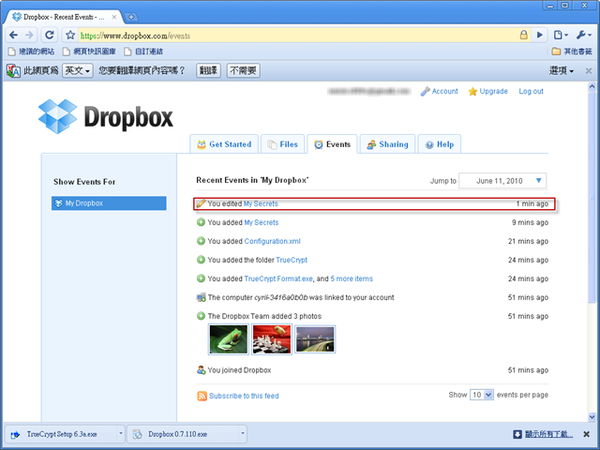The width and height of the screenshot is (600, 450).
Task: Click the 5 more items link
Action: 352,279
